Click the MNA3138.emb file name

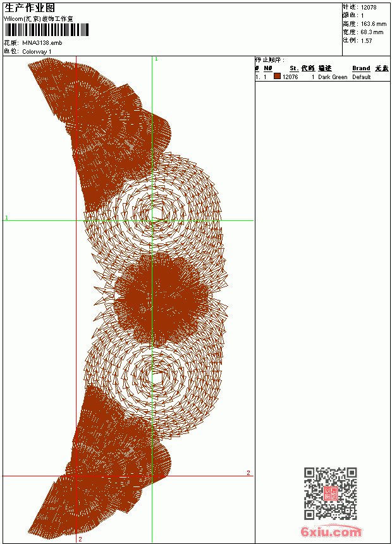[42, 43]
